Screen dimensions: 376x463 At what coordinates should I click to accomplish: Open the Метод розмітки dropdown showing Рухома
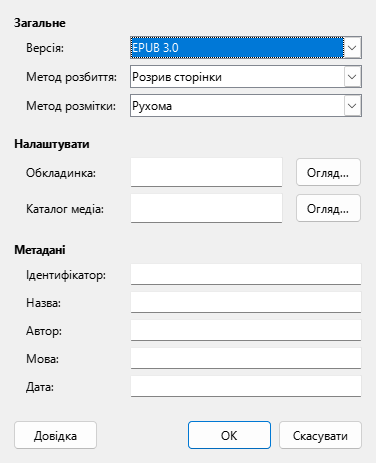[246, 106]
